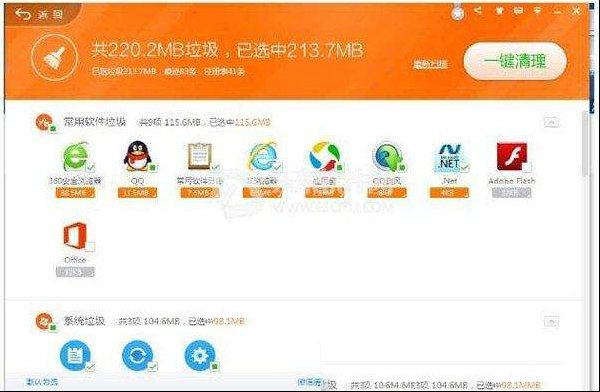
Task: Click the feedback icon in title bar
Action: [518, 11]
